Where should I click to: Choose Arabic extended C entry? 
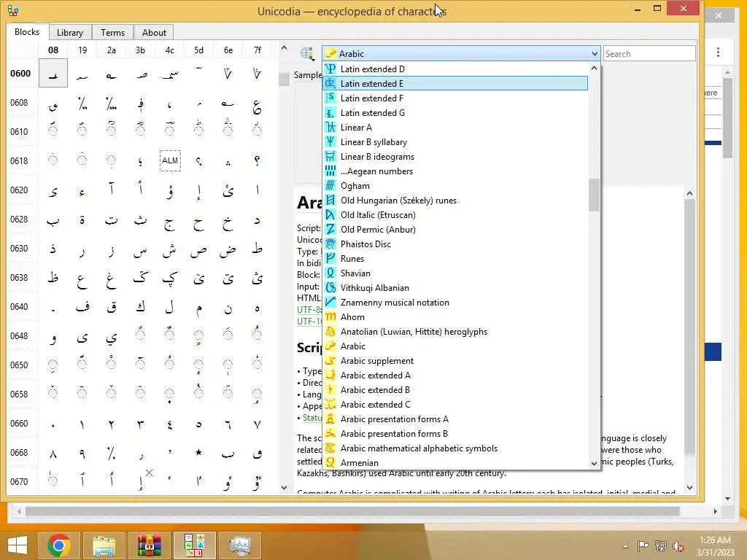[x=455, y=405]
